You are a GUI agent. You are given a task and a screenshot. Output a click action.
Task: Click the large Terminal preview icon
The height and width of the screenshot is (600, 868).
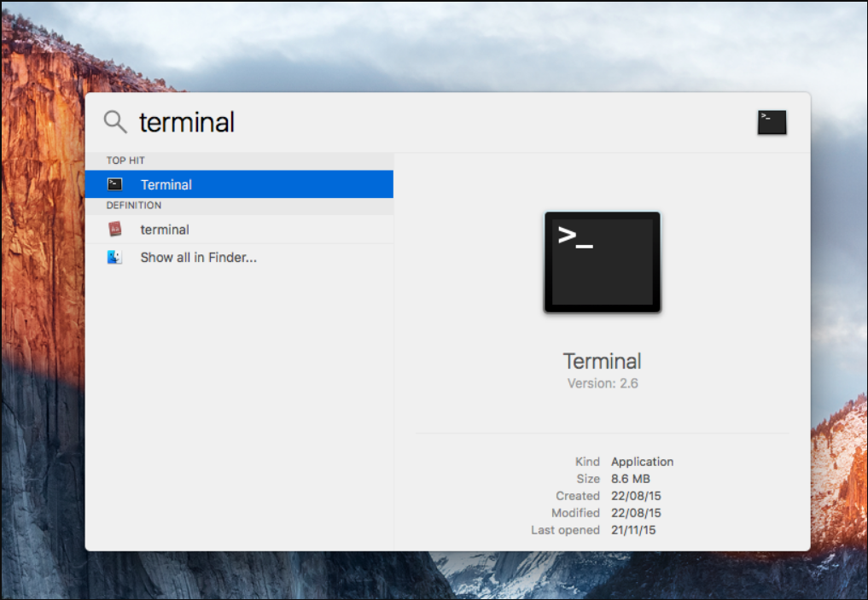(x=603, y=262)
